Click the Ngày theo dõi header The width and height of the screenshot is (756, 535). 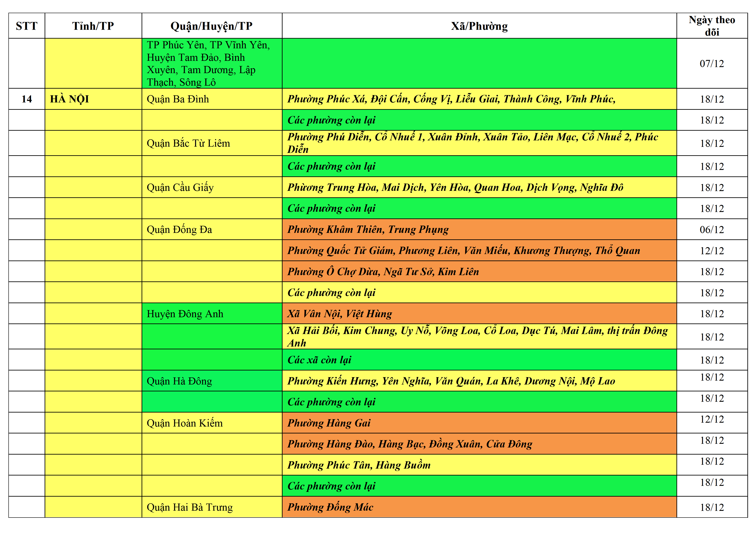click(712, 26)
